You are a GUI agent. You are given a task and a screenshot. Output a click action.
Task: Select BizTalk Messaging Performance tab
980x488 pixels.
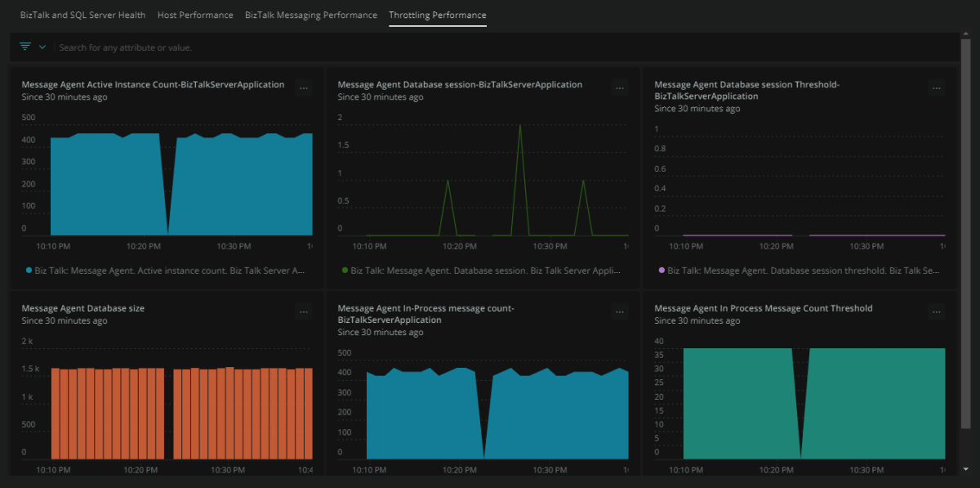[x=311, y=15]
